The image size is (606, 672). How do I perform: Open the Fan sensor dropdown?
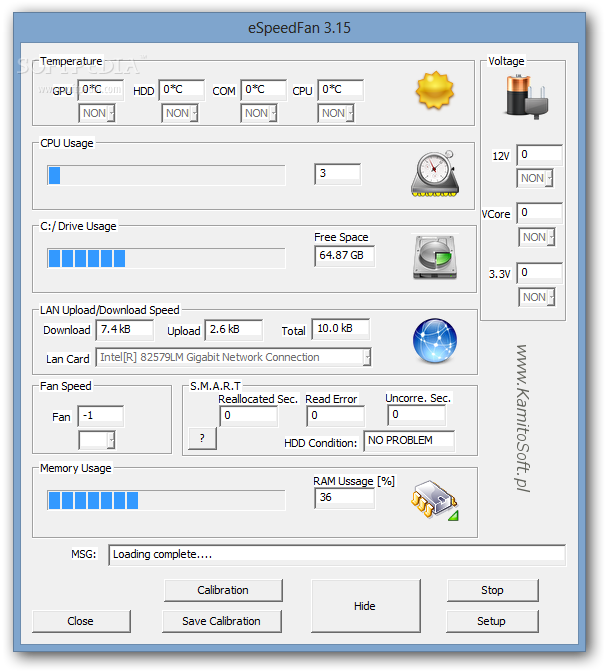[97, 440]
